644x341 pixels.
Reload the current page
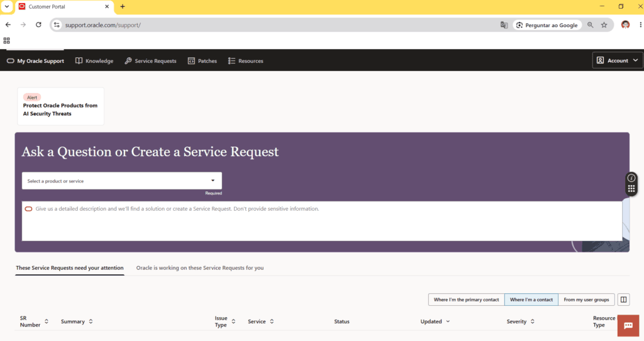[38, 25]
